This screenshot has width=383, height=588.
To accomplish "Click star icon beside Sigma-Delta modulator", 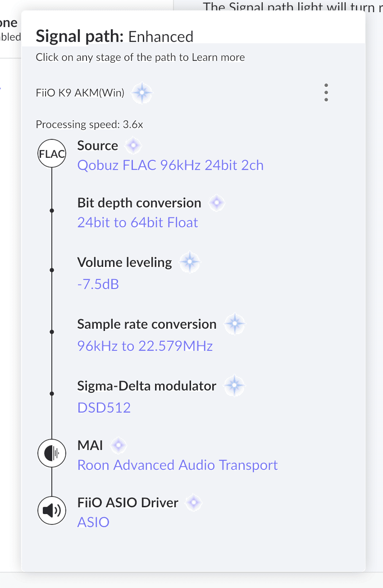I will [234, 386].
